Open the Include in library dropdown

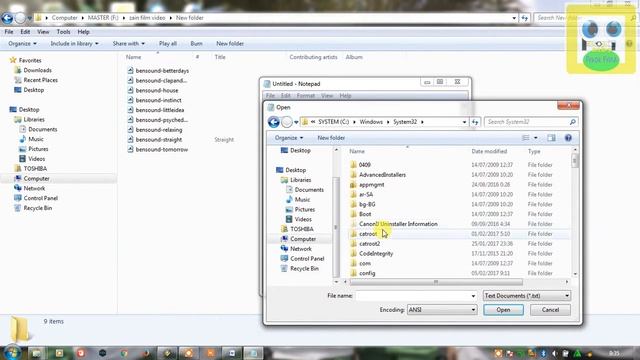(x=74, y=43)
